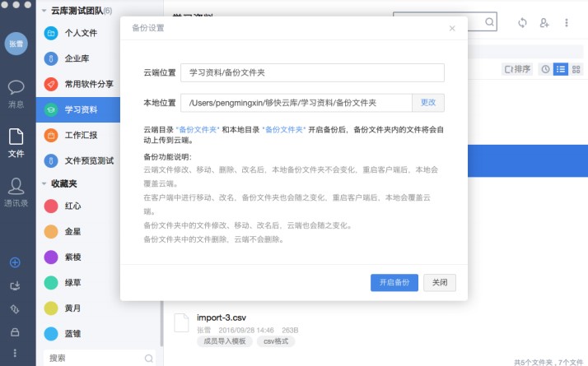
Task: Open the 常用软件分享 library
Action: [78, 84]
